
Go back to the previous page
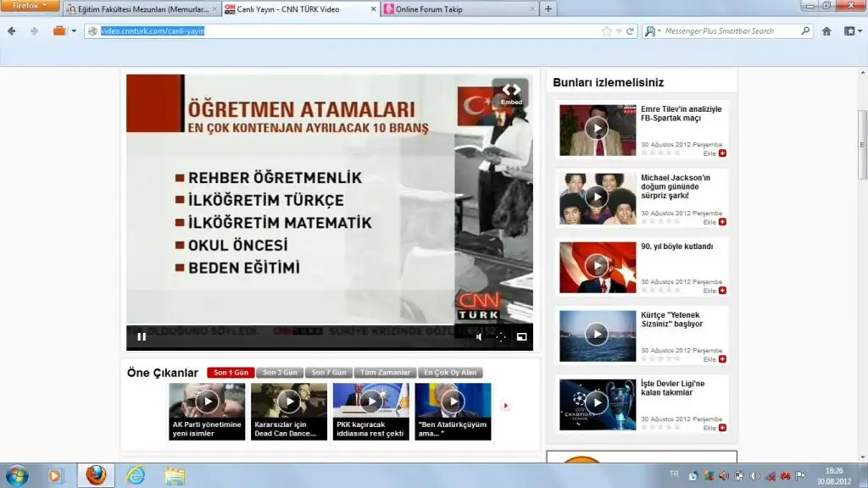pos(12,31)
